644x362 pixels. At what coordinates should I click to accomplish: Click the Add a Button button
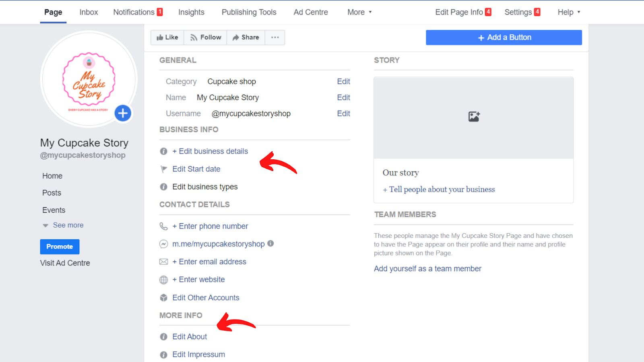pos(504,37)
